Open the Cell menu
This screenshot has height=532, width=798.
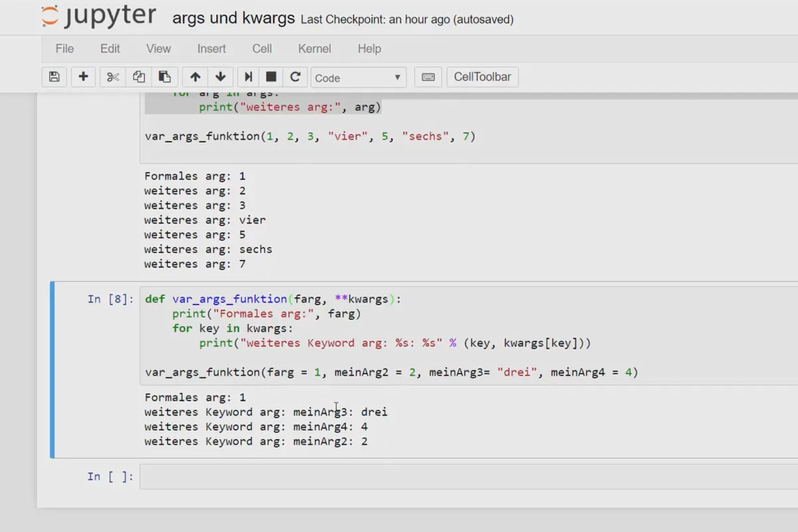click(262, 49)
